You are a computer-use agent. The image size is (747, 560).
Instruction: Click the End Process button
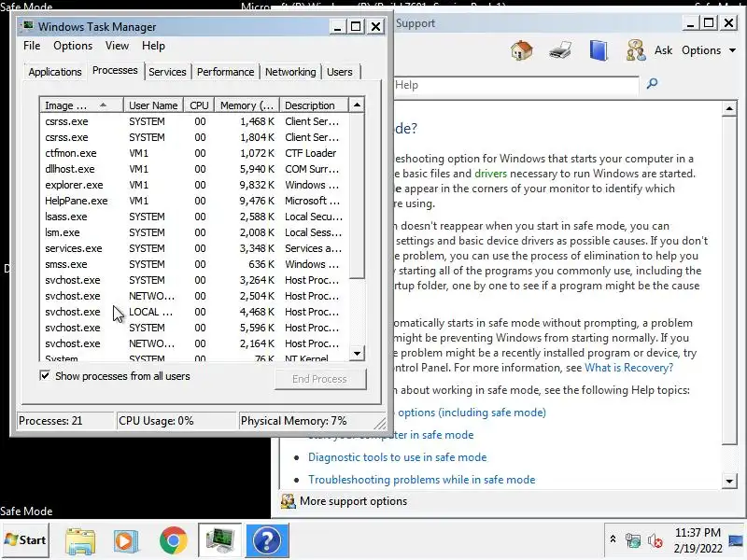[319, 379]
